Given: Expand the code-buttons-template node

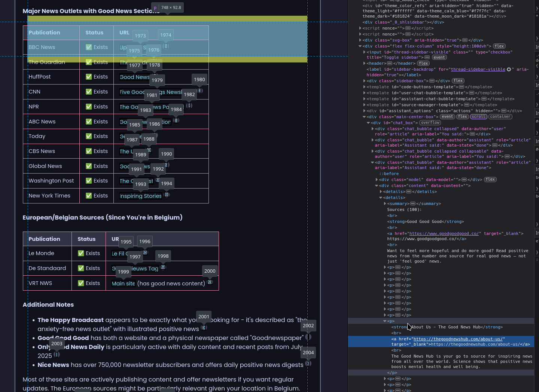Looking at the screenshot, I should point(364,87).
